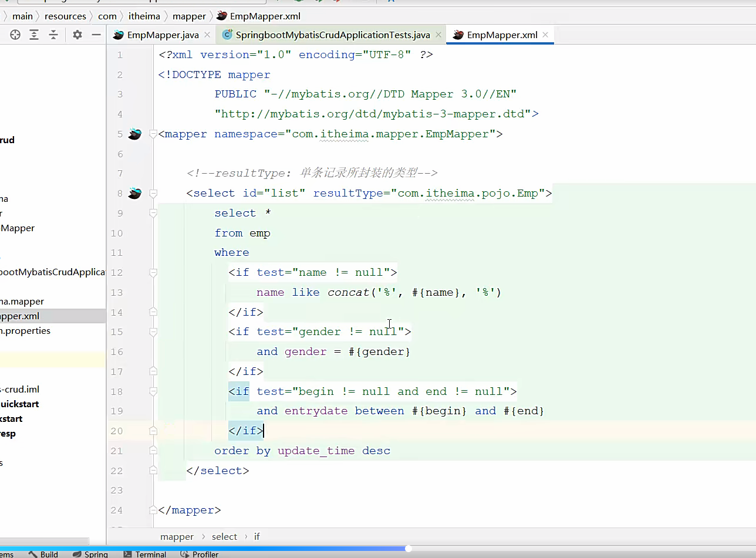Hide the project tool window with minus icon
Viewport: 756px width, 558px height.
(96, 35)
